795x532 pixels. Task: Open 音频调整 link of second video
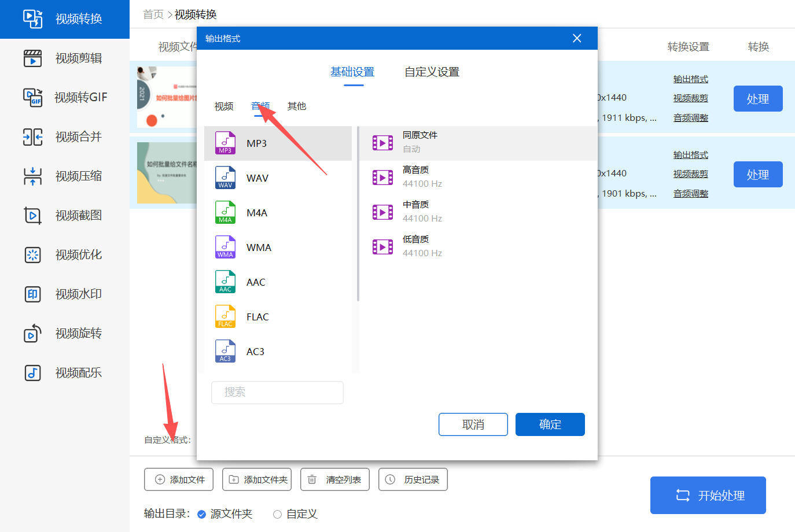(691, 194)
